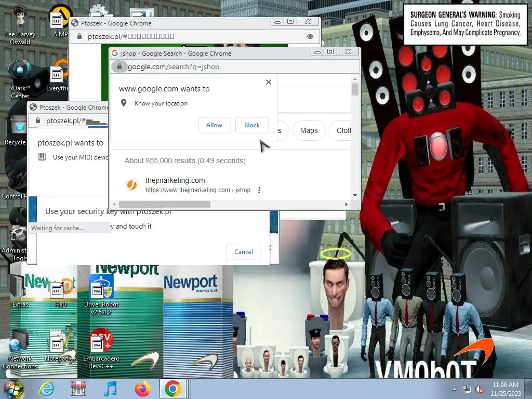This screenshot has height=399, width=532.
Task: Open the taskbar clock 11:06 AM
Action: tap(506, 389)
